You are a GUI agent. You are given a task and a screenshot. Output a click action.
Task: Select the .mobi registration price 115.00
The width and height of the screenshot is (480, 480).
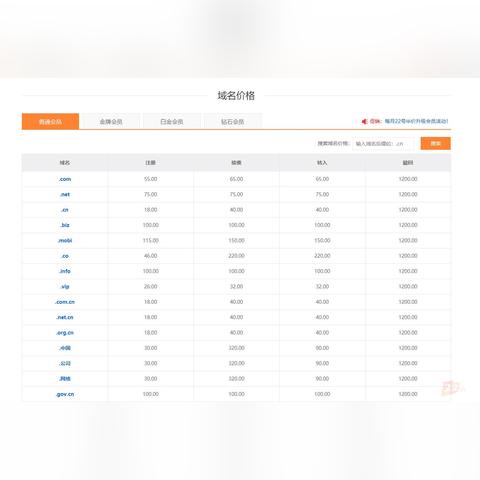151,240
